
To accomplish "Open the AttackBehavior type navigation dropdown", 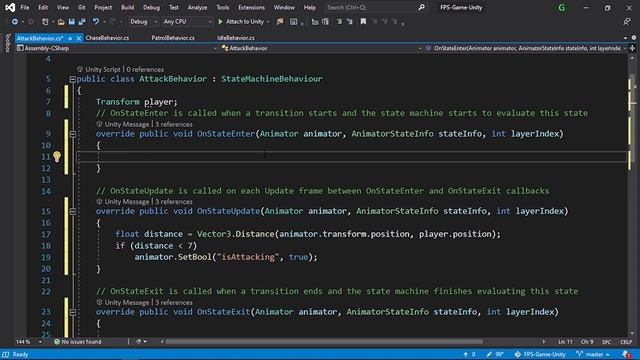I will click(x=322, y=48).
